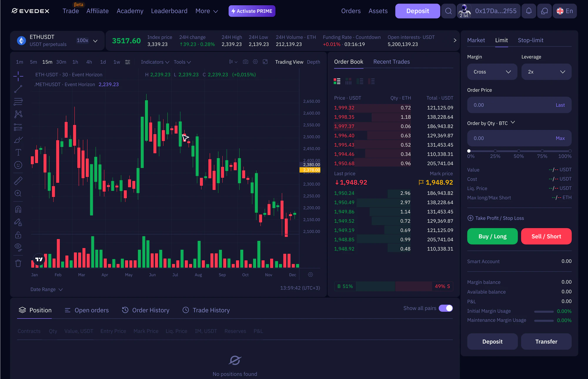Screen dimensions: 588x379
Task: Click the EVEDEX logo
Action: pos(31,11)
